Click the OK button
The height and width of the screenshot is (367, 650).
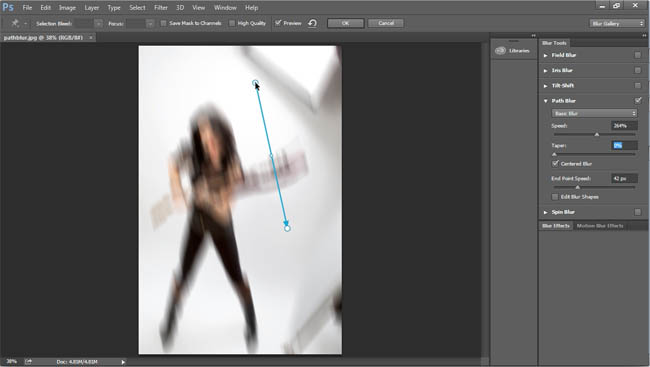click(345, 23)
